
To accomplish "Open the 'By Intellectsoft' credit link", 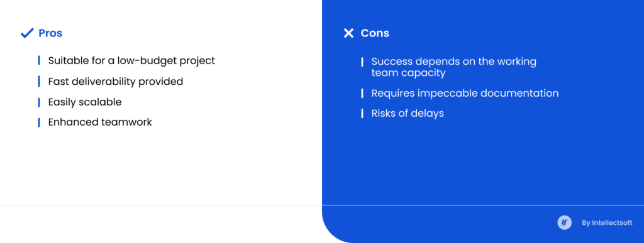I will [607, 223].
